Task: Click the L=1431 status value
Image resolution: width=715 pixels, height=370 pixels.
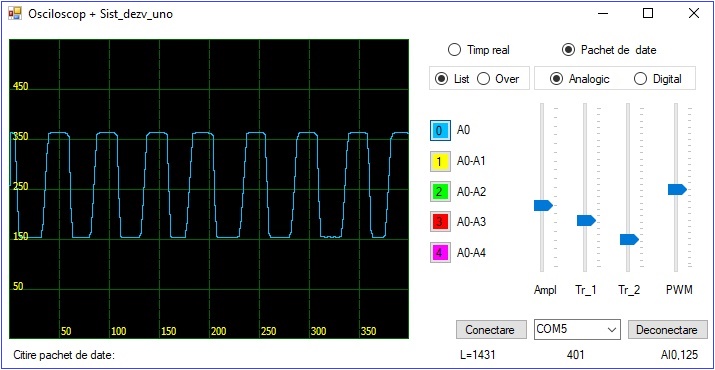Action: tap(478, 354)
